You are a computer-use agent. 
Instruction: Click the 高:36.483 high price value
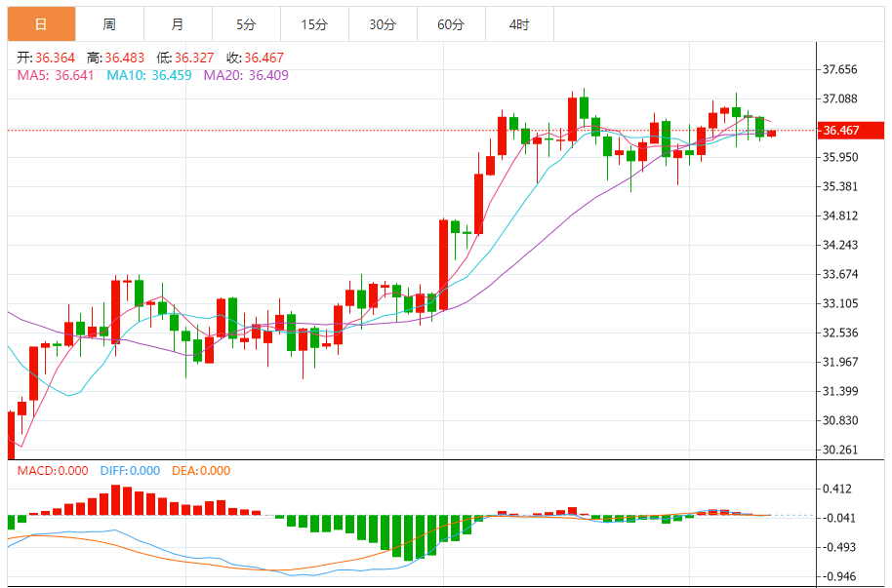click(115, 58)
